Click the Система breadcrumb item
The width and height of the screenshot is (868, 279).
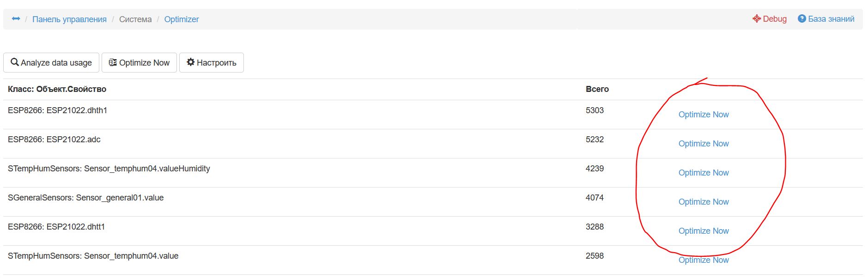coord(135,19)
